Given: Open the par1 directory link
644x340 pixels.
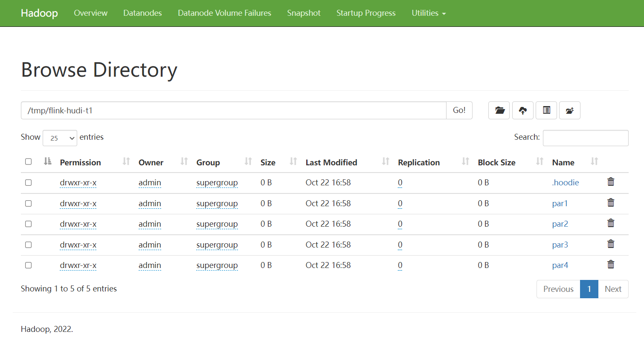Looking at the screenshot, I should [560, 204].
